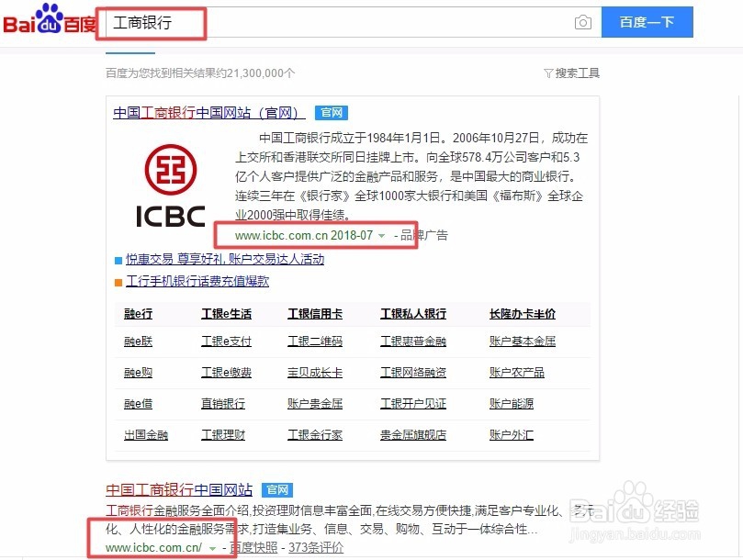Click www.icbc.com.cn/ URL in second result

pos(154,548)
